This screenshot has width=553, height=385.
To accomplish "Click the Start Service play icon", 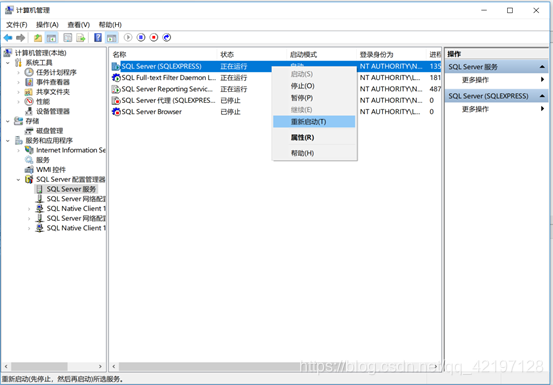I will tap(128, 37).
